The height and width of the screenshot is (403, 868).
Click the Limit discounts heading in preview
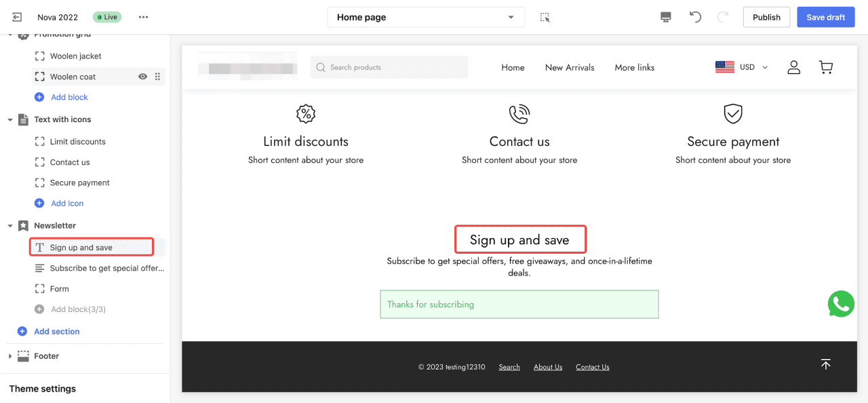point(306,141)
